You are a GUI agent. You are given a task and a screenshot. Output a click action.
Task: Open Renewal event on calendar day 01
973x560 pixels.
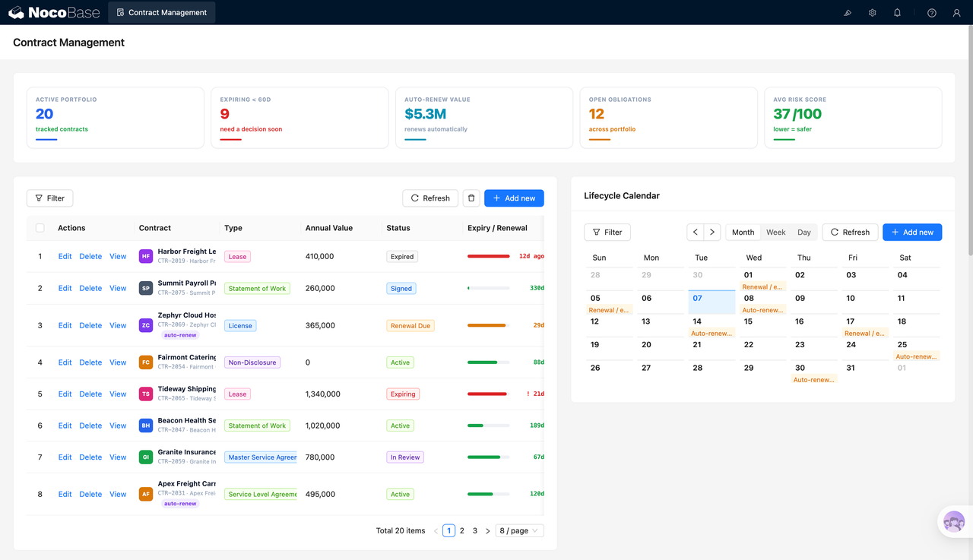[762, 287]
